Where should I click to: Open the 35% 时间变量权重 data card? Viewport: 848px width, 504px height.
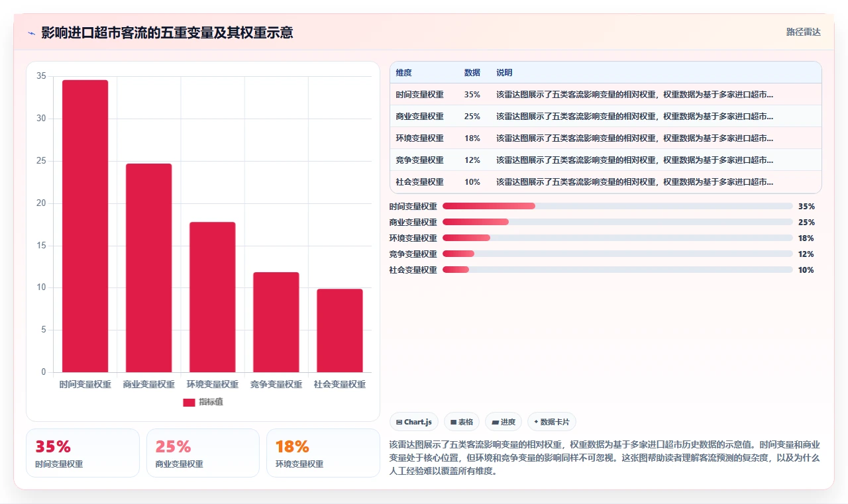point(83,453)
